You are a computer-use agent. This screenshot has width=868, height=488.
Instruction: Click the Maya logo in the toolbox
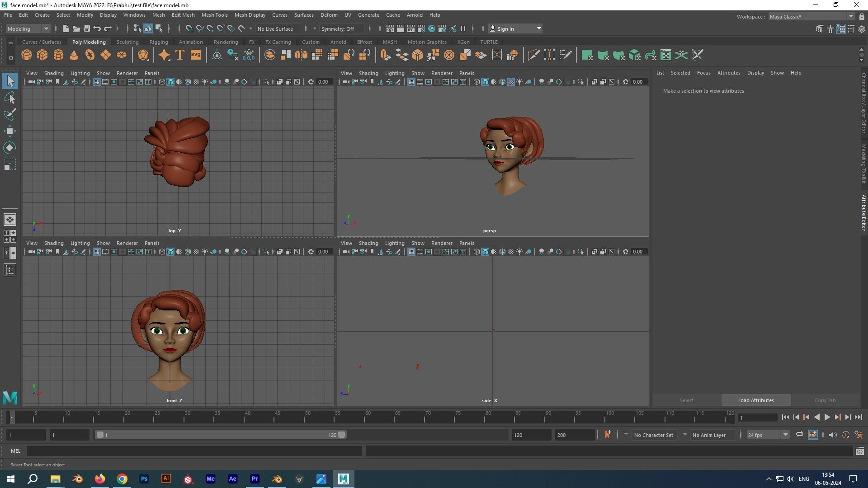(x=10, y=398)
